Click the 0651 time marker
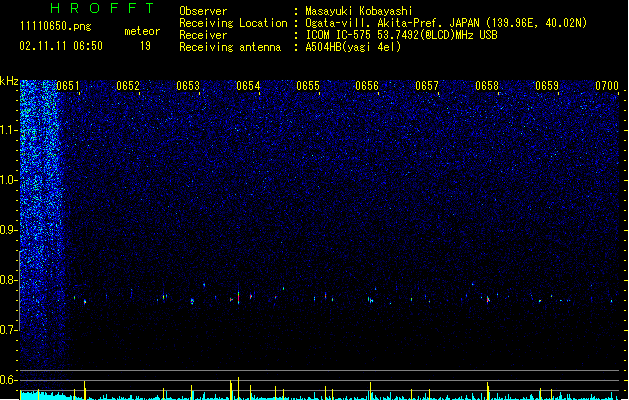This screenshot has width=629, height=400. point(68,86)
